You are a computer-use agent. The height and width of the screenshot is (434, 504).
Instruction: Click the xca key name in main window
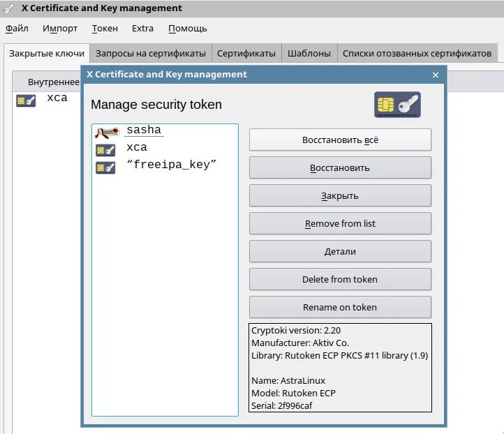(57, 98)
